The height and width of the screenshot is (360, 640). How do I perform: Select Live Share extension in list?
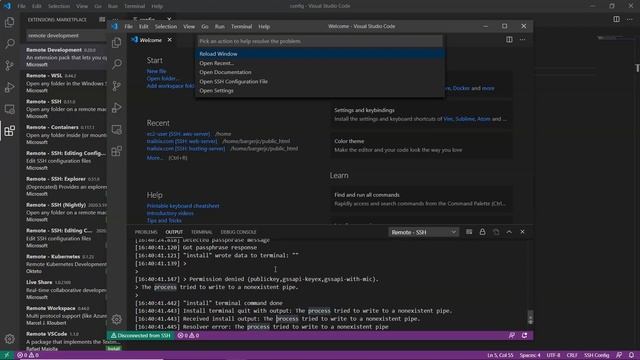click(x=65, y=289)
